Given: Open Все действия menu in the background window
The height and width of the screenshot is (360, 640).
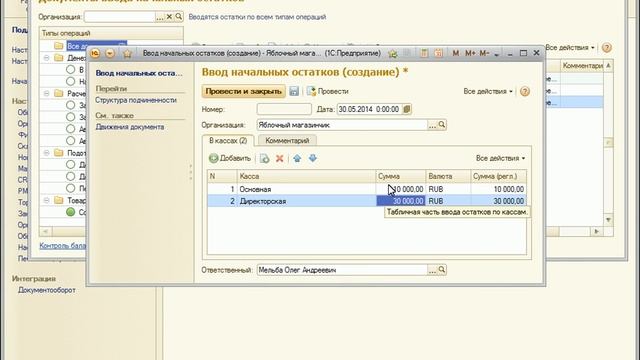Looking at the screenshot, I should coord(570,47).
